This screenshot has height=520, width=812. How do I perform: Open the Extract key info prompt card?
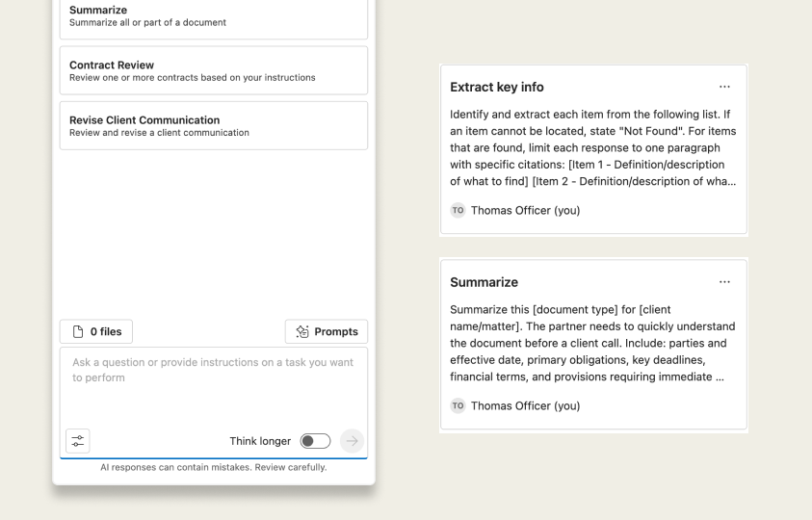click(593, 149)
